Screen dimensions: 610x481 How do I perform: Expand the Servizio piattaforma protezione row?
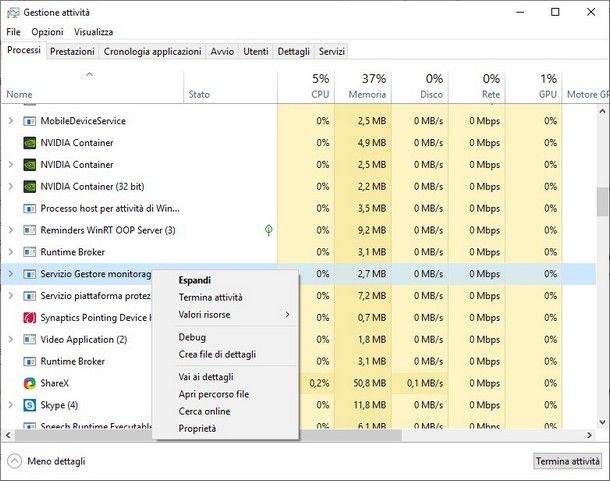point(11,296)
